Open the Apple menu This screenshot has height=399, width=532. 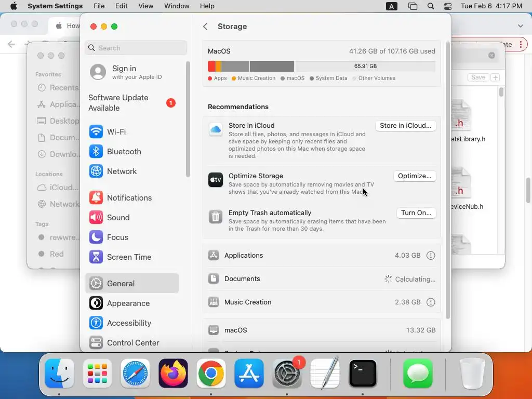click(14, 6)
